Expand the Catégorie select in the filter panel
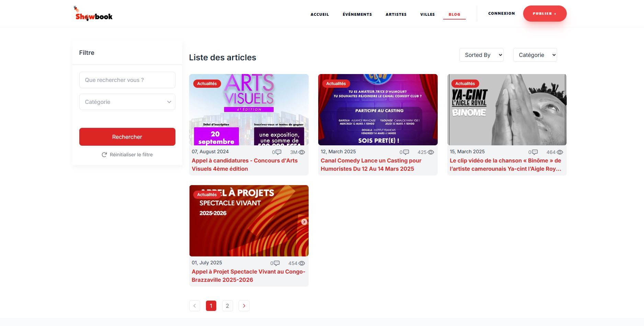 point(127,102)
